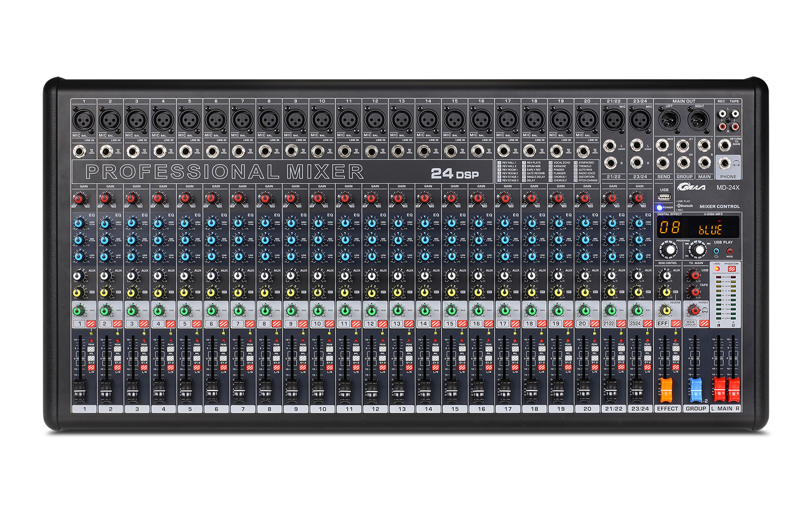Toggle the red button beside channel 1 number
812x508 pixels.
91,324
